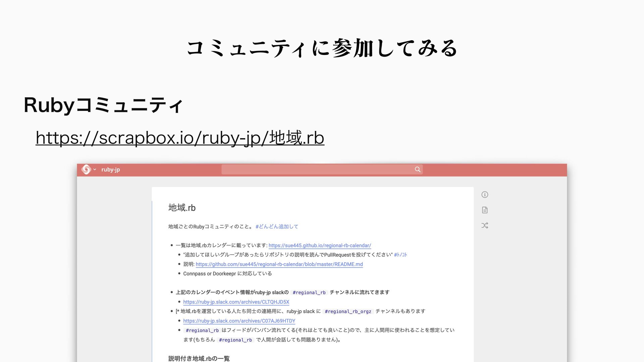Expand the project dropdown chevron

click(95, 170)
